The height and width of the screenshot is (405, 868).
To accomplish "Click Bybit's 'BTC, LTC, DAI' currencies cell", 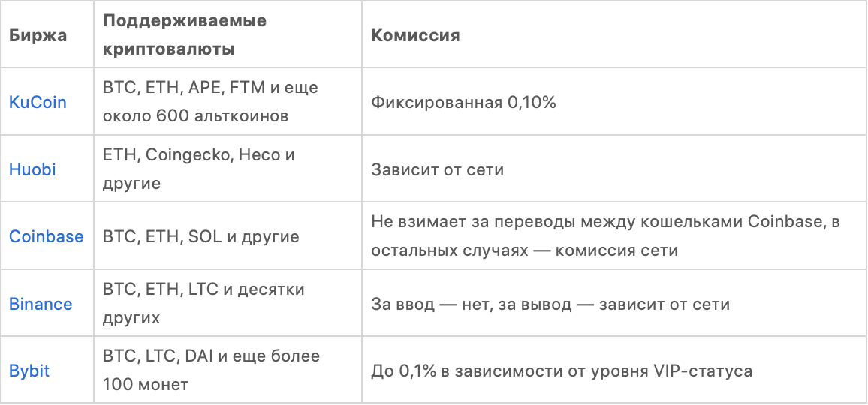I will (211, 371).
